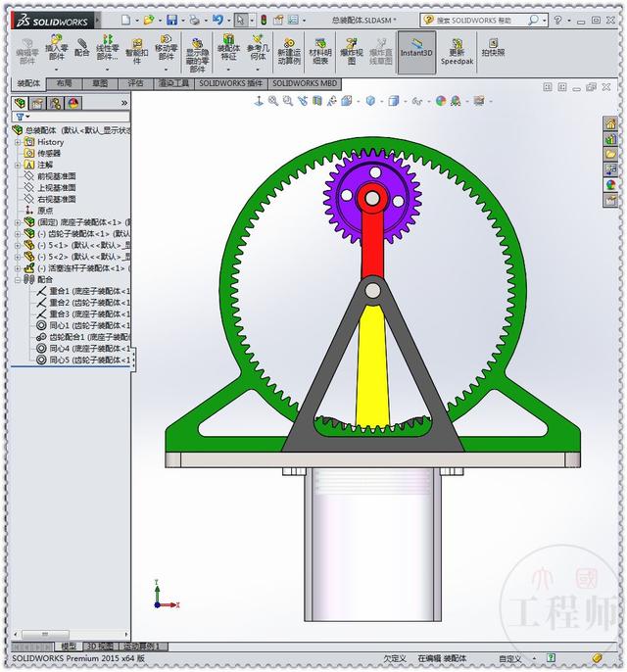This screenshot has width=627, height=672.
Task: Select 前视基准面 front plane in tree
Action: (56, 176)
